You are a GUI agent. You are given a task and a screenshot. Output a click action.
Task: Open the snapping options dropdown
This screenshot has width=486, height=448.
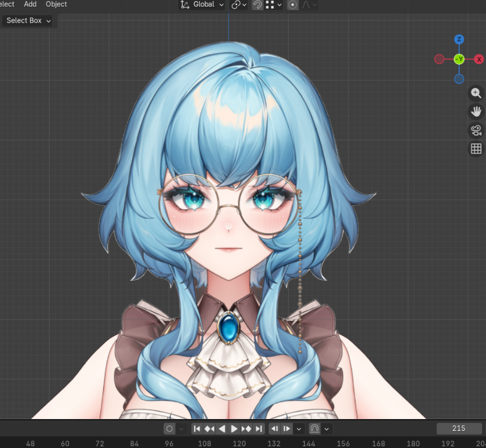coord(273,5)
